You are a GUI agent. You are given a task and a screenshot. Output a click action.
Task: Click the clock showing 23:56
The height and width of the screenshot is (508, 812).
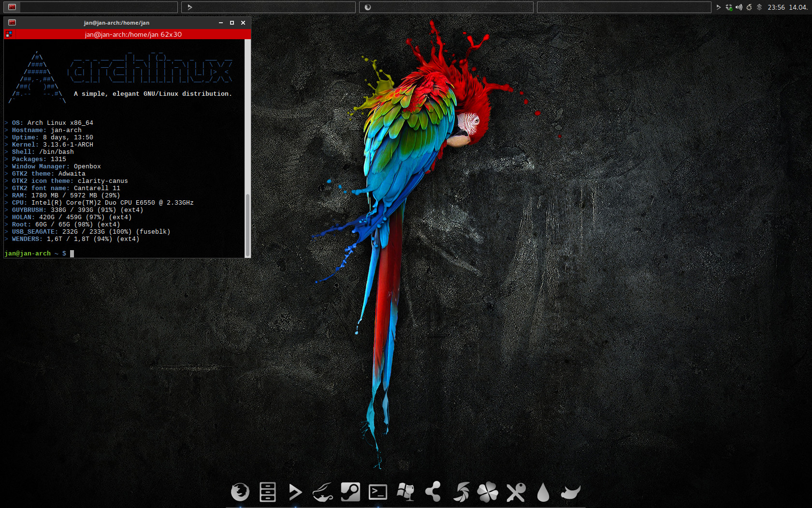point(776,7)
